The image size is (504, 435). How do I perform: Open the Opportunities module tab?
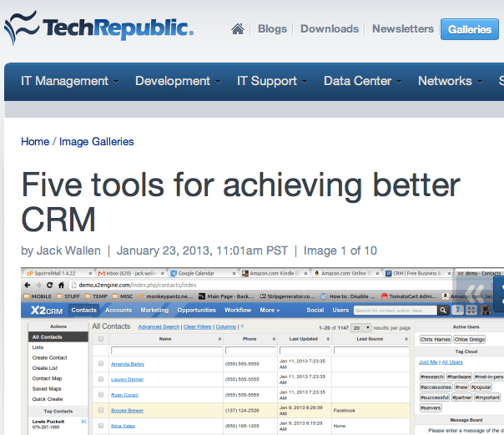pyautogui.click(x=196, y=310)
